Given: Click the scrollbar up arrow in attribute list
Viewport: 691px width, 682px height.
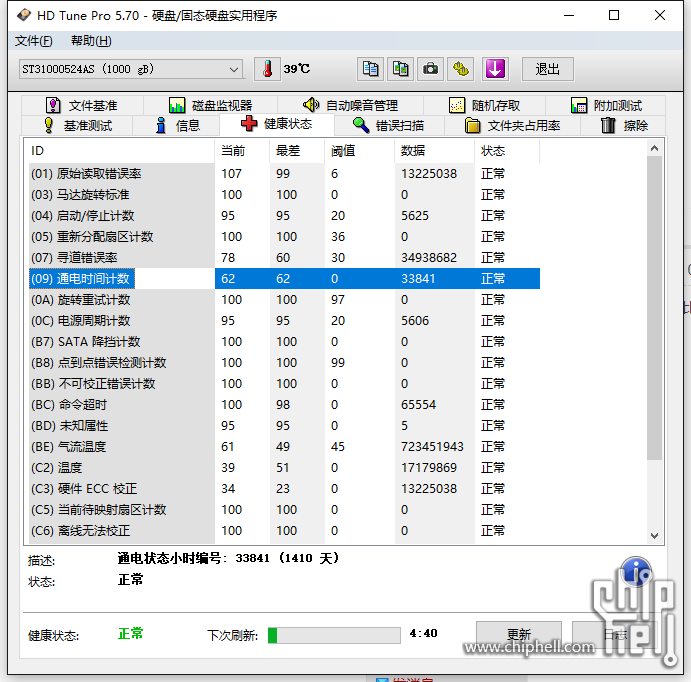Looking at the screenshot, I should coord(654,148).
